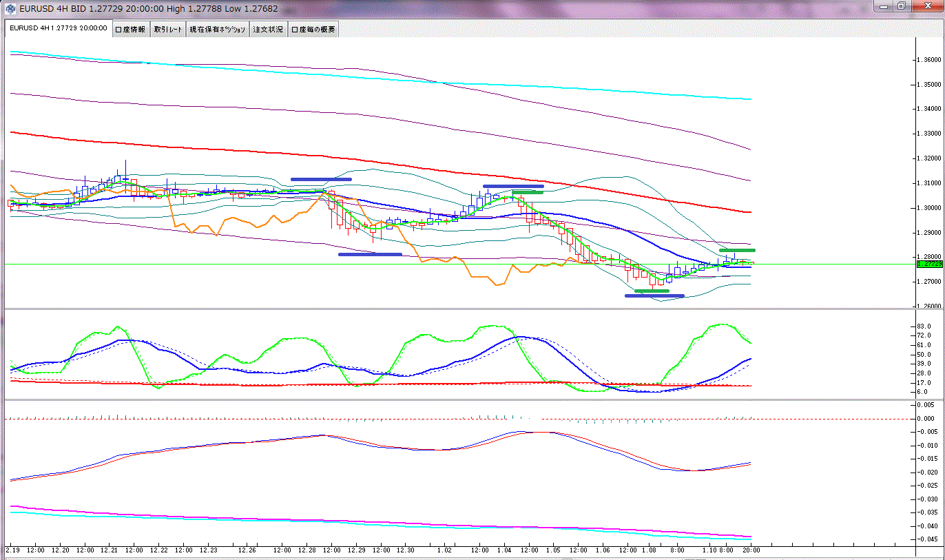The image size is (945, 560).
Task: Click the 1.26000 price axis label
Action: [x=929, y=307]
